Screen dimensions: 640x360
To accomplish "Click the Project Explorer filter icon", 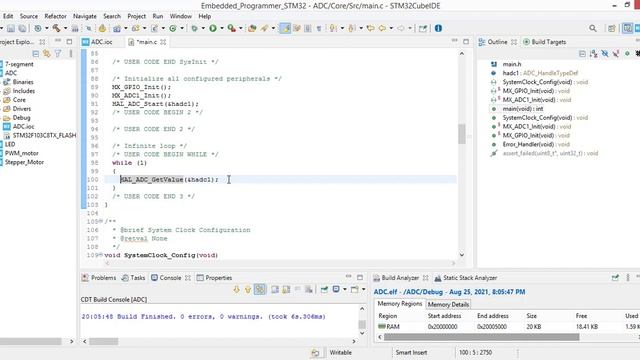I will point(58,54).
